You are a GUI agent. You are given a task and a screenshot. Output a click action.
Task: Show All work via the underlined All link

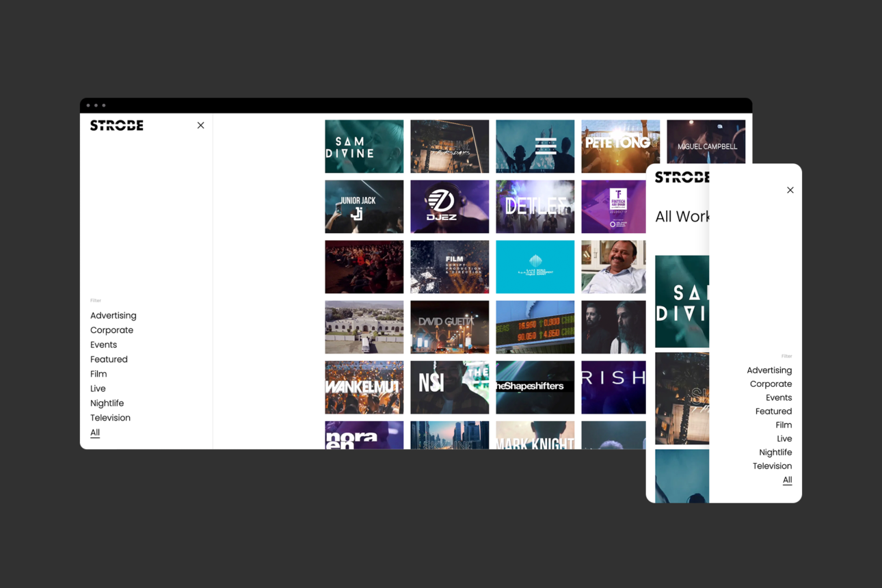click(x=95, y=432)
